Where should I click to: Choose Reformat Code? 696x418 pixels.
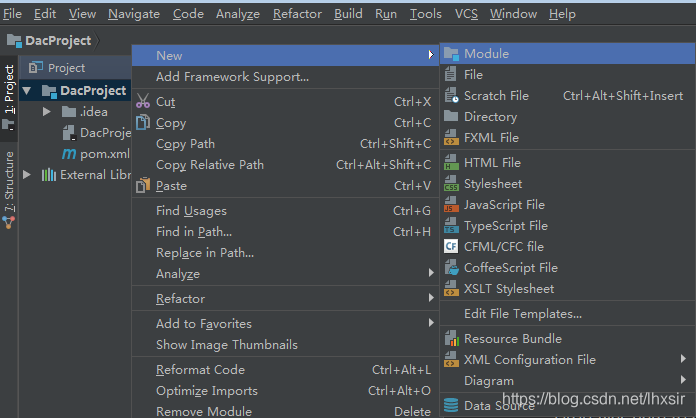click(x=285, y=370)
